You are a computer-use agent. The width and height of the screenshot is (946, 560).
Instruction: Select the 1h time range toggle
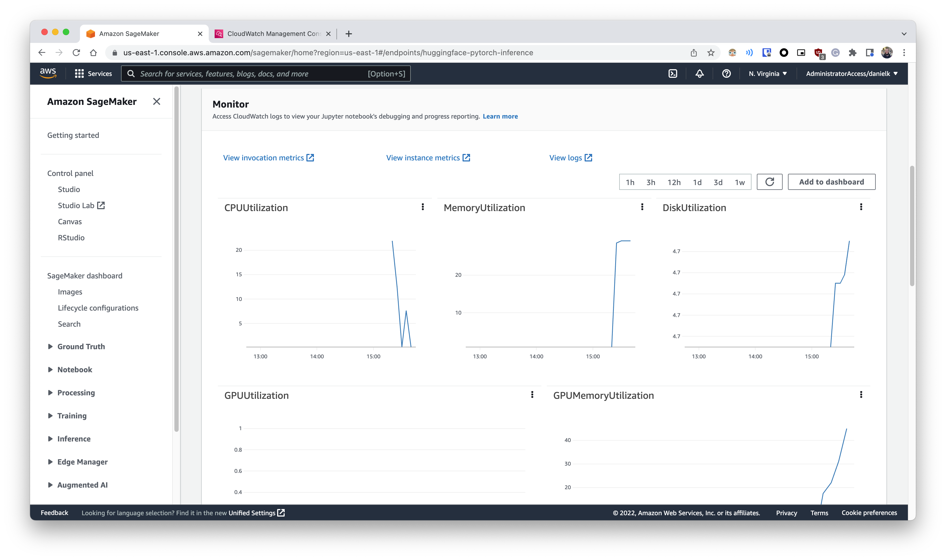click(629, 181)
